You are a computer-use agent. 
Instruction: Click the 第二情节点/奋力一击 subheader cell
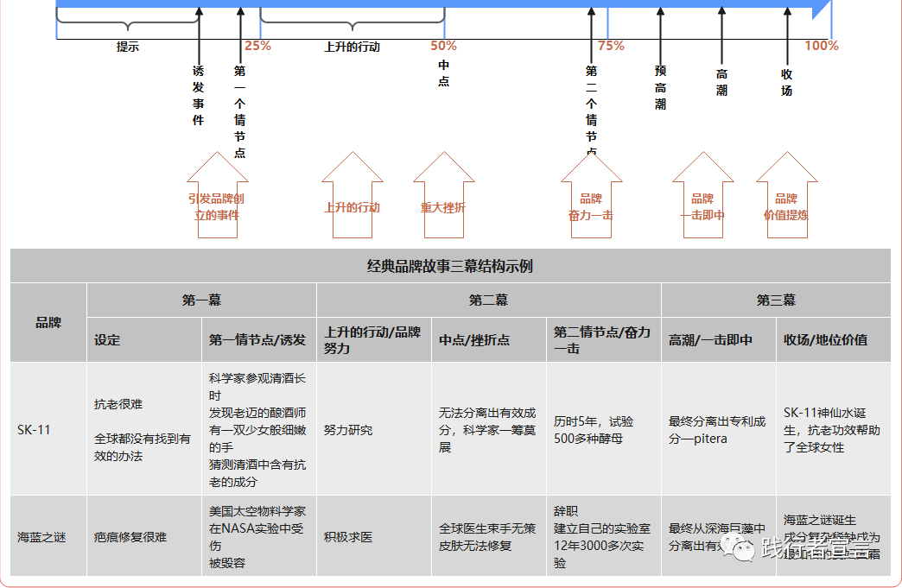(x=603, y=339)
